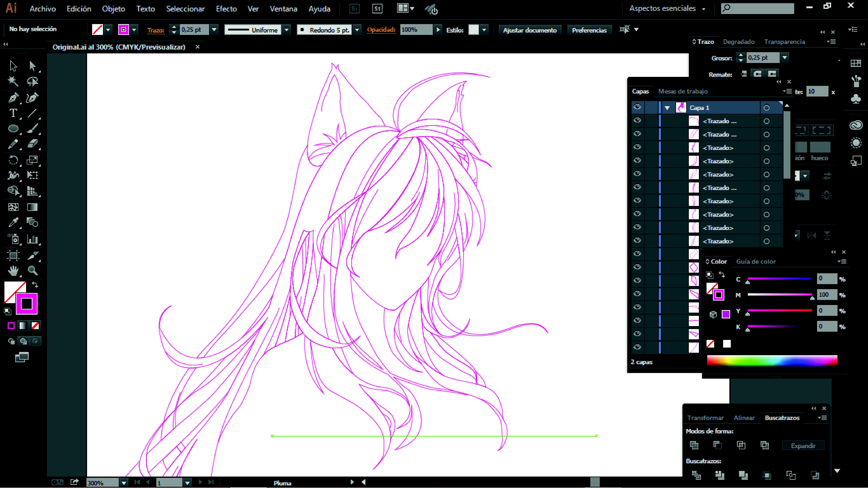Select the Scale tool

coord(32,160)
